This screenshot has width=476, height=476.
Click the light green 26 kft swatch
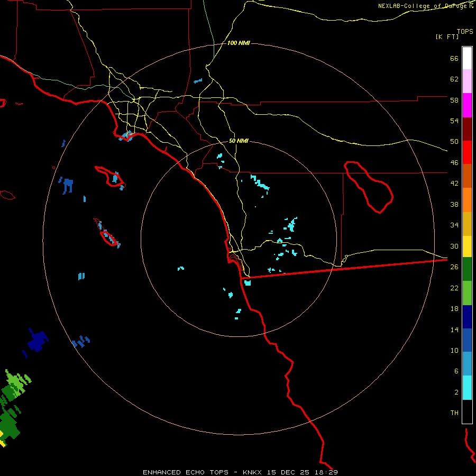click(x=467, y=293)
